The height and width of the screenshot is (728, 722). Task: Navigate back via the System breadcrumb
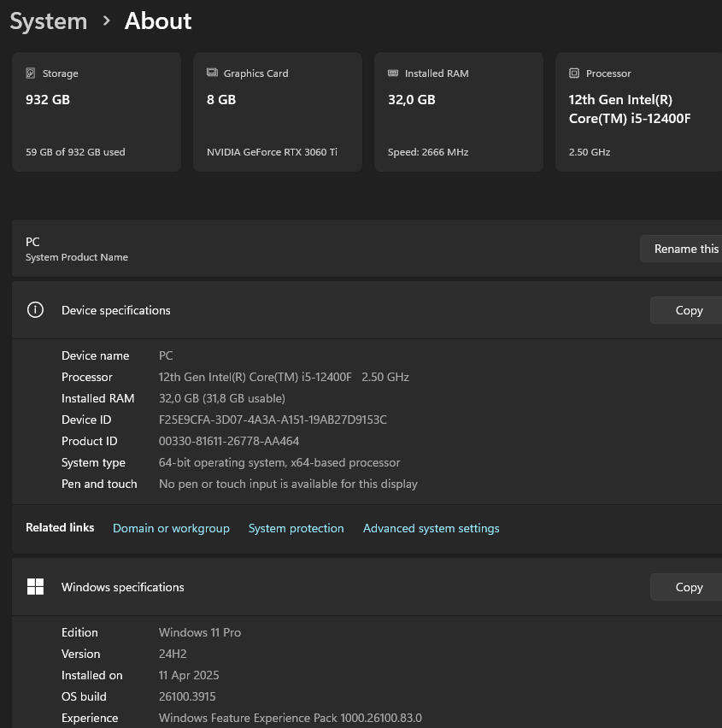point(48,21)
